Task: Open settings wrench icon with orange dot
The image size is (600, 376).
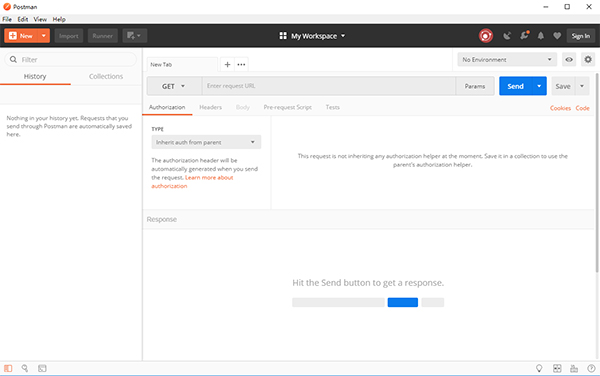Action: [524, 36]
